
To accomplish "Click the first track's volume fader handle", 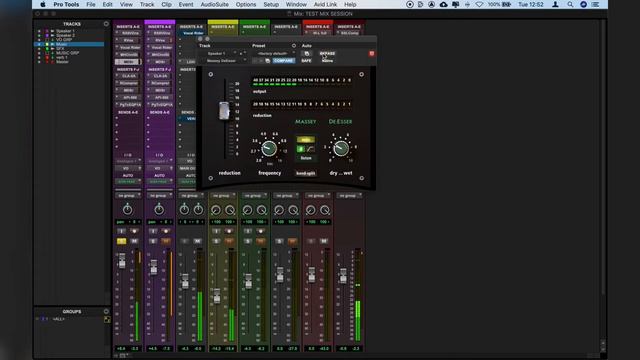I will pyautogui.click(x=122, y=260).
